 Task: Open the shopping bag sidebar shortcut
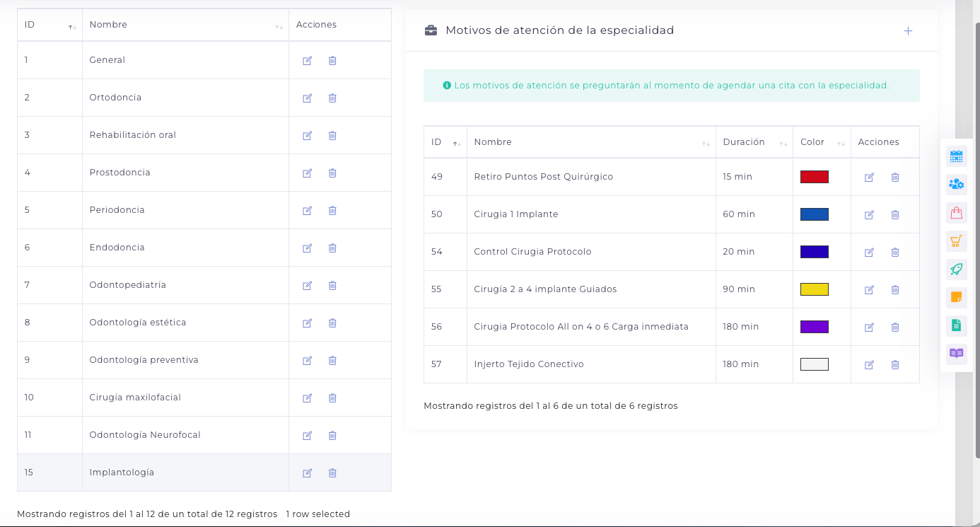point(957,213)
